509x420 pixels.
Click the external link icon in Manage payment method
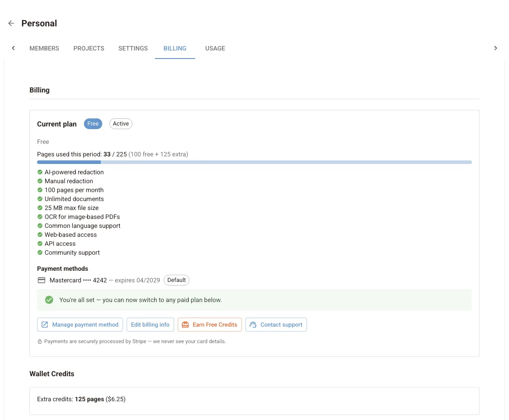coord(45,324)
